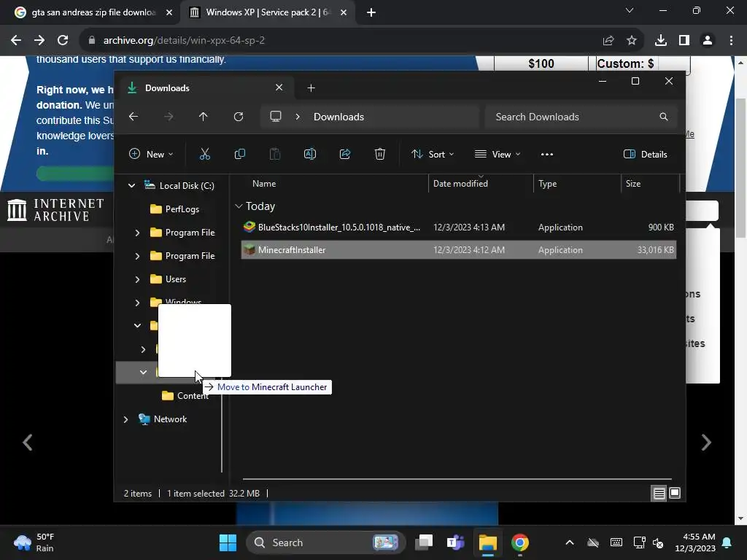747x560 pixels.
Task: Select PerfLogs folder in the tree
Action: pyautogui.click(x=182, y=209)
